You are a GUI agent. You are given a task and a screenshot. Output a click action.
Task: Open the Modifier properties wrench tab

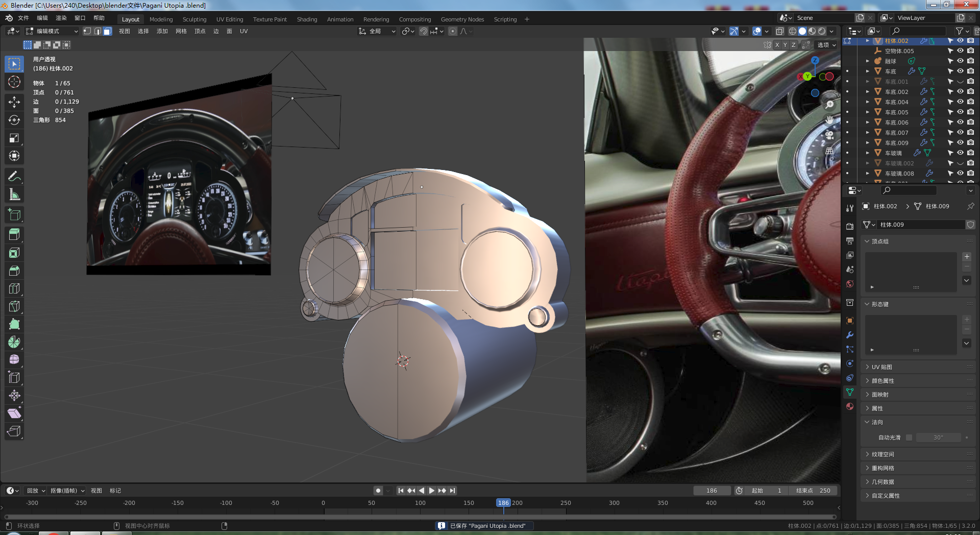(850, 335)
